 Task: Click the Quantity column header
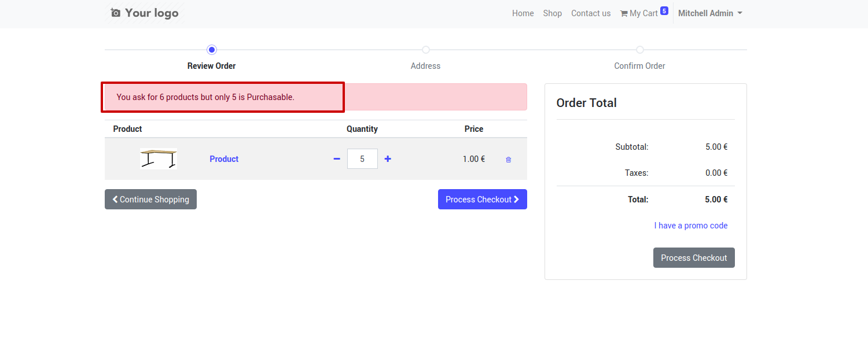(362, 129)
